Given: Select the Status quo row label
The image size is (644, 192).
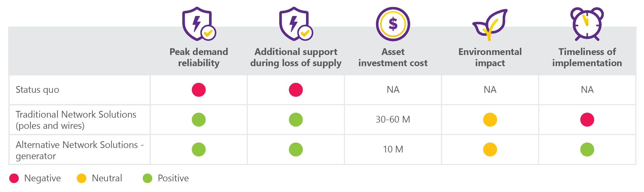Looking at the screenshot, I should point(37,90).
